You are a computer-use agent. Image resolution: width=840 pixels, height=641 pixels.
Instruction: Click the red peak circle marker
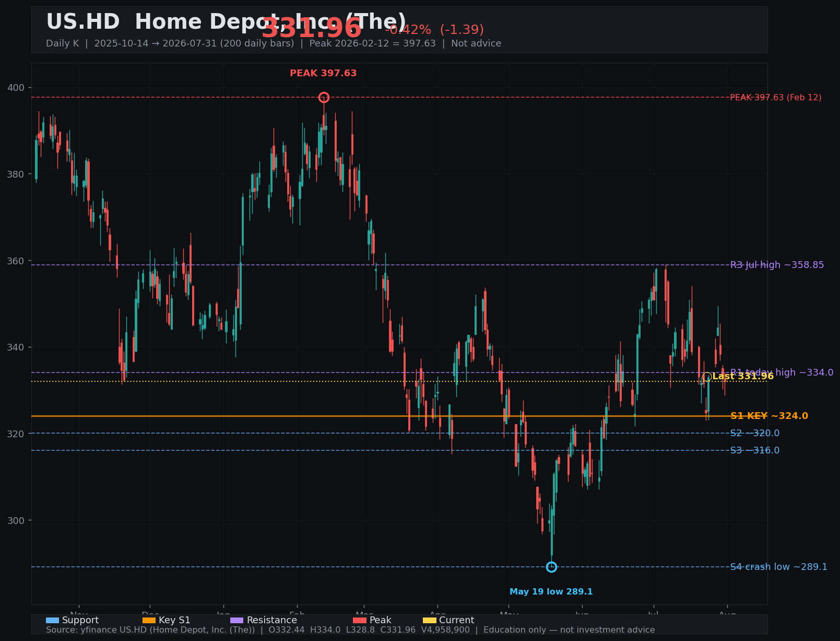pos(324,97)
